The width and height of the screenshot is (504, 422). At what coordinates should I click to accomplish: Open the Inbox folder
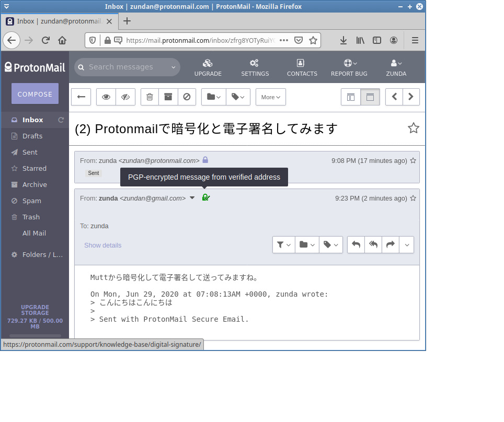[33, 120]
